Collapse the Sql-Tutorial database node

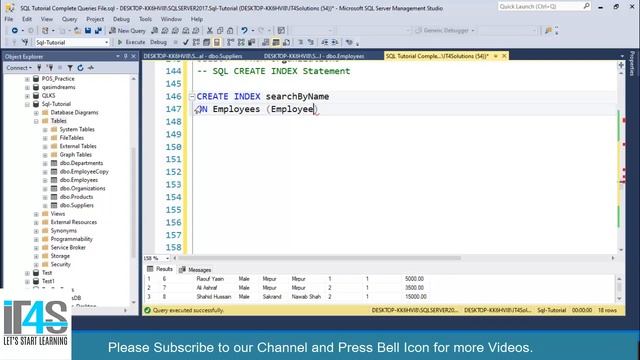27,104
